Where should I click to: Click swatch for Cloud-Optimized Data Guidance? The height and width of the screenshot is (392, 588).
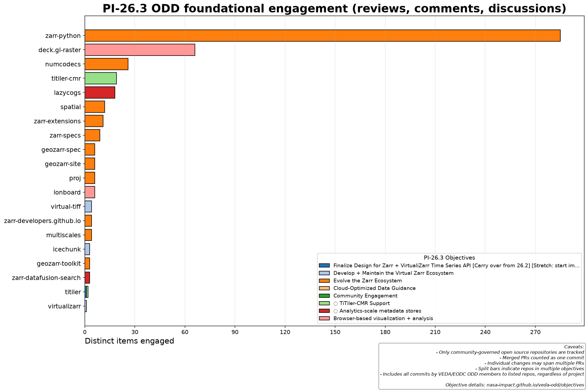point(324,288)
